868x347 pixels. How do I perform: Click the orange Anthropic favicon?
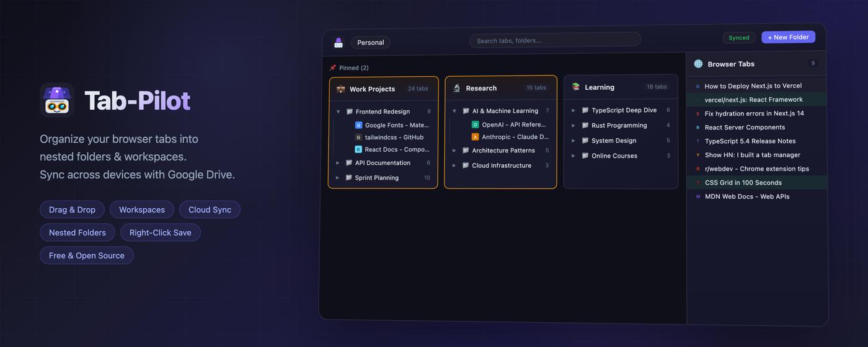[x=476, y=137]
